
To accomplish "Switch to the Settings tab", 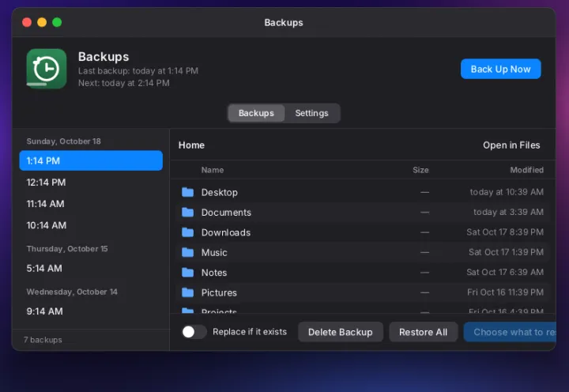I will (311, 113).
